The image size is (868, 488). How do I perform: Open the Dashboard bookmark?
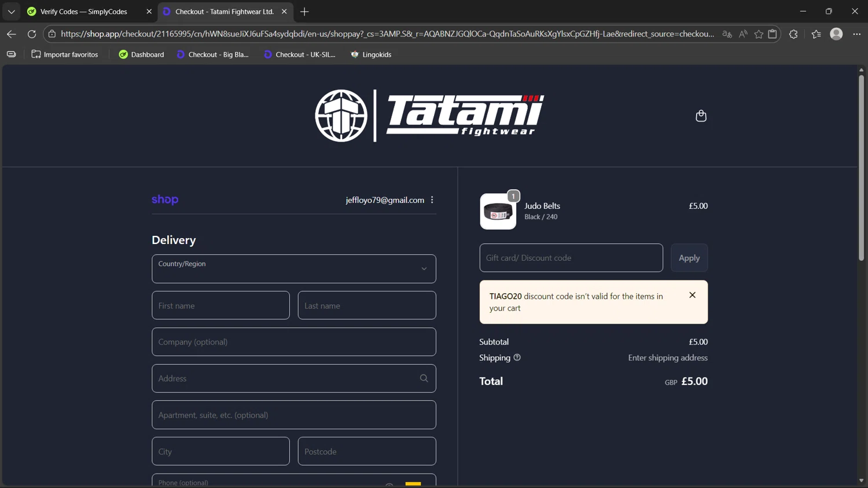pyautogui.click(x=141, y=54)
